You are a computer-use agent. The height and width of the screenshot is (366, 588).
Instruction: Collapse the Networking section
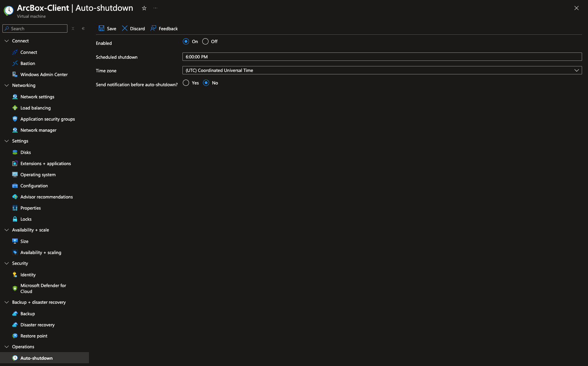click(x=7, y=85)
